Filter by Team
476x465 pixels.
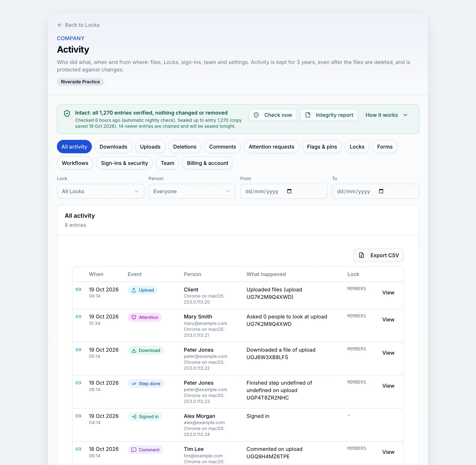167,163
